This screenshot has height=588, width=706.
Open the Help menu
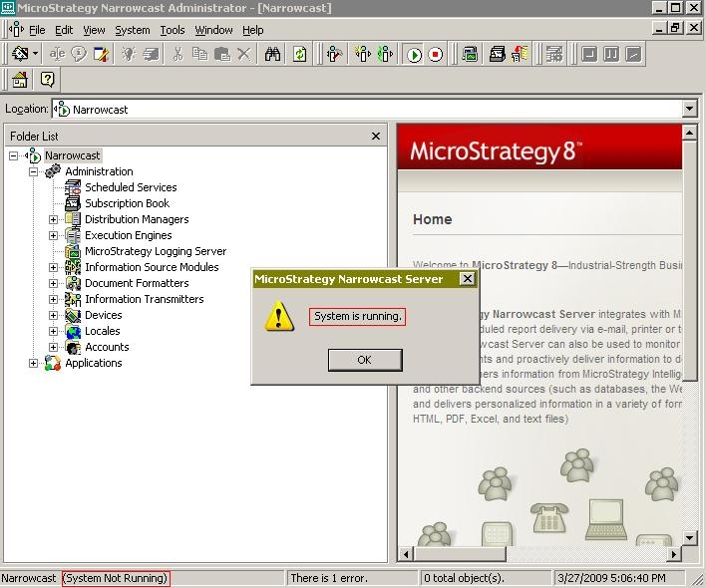pos(252,30)
